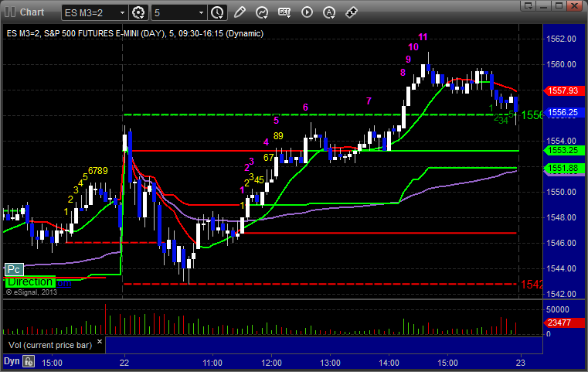Click the magenta count number 7
Viewport: 588px width, 372px height.
click(x=369, y=101)
